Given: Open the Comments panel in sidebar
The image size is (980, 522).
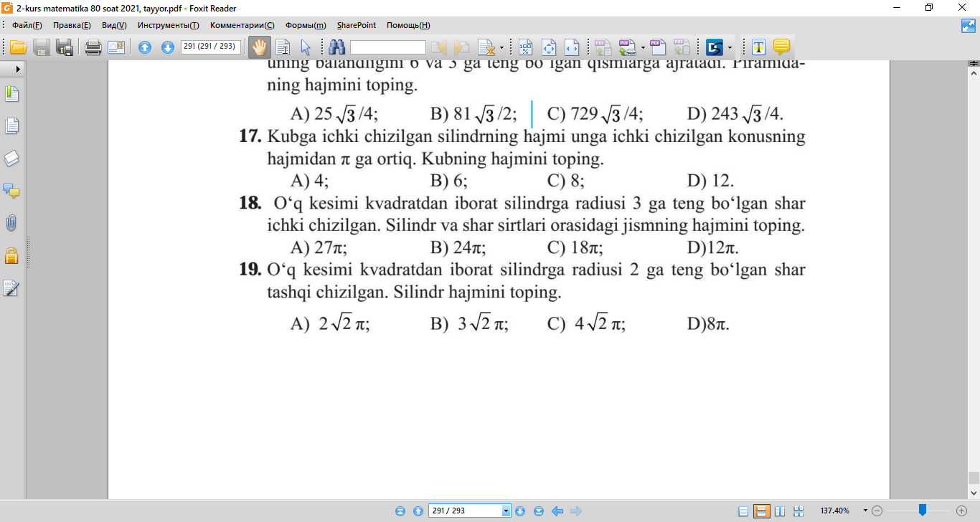Looking at the screenshot, I should click(x=12, y=191).
